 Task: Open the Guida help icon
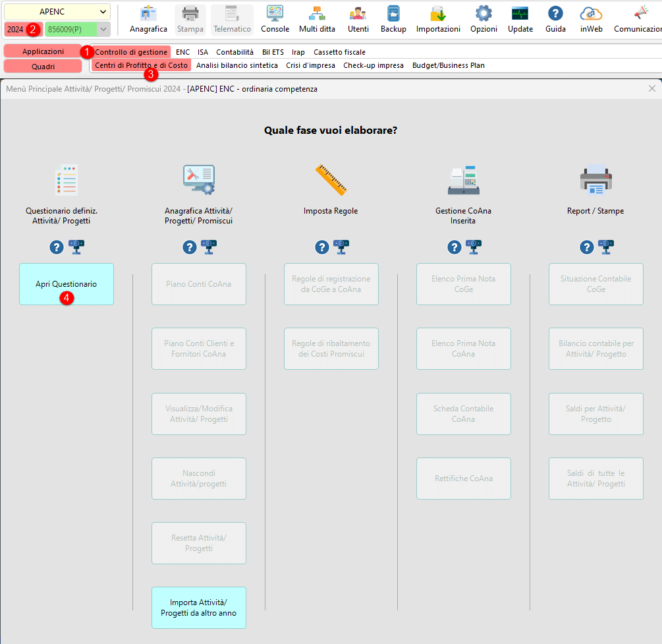pos(555,19)
